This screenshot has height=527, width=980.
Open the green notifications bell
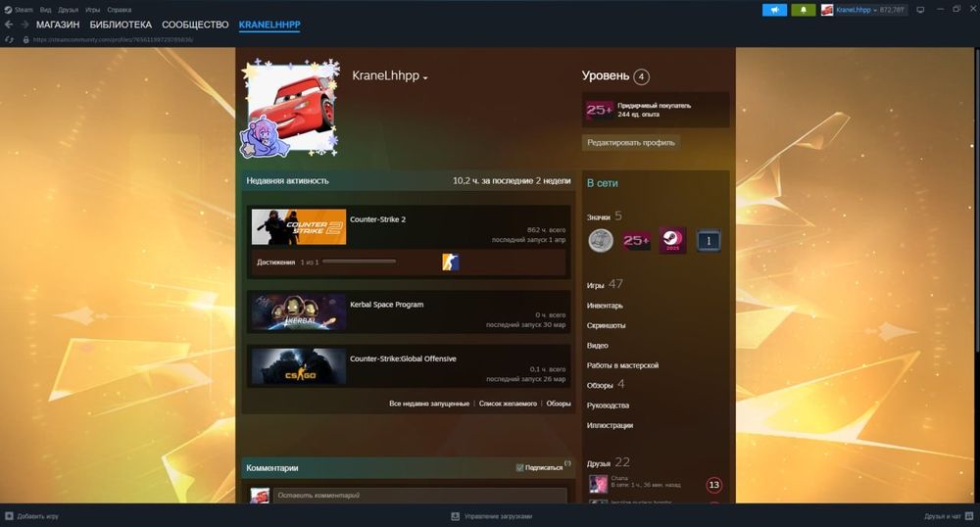[x=804, y=10]
